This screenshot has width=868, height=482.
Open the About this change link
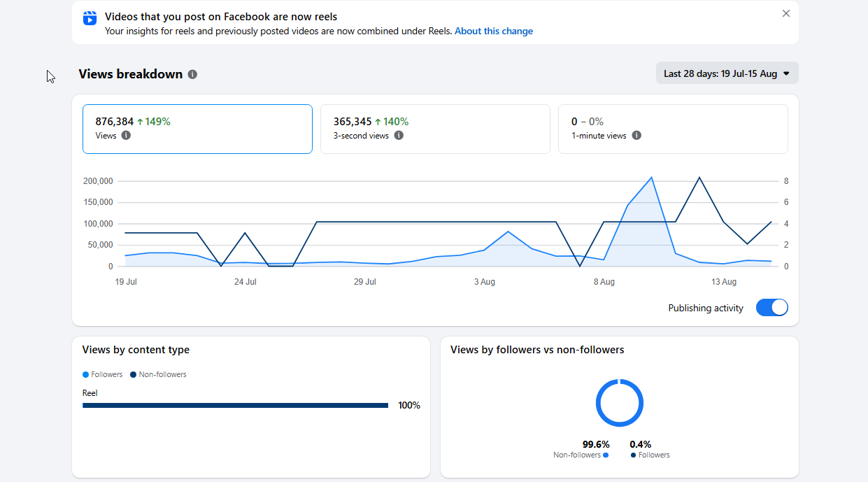[x=494, y=31]
